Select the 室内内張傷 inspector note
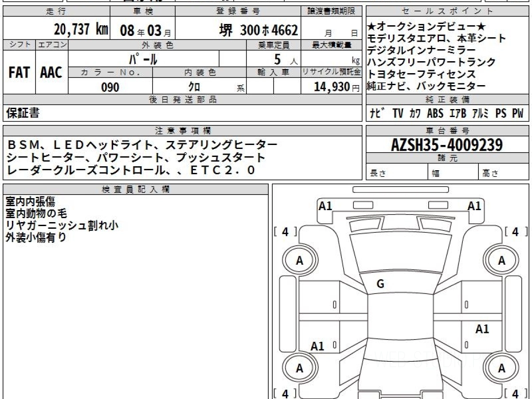The image size is (532, 399). (30, 202)
